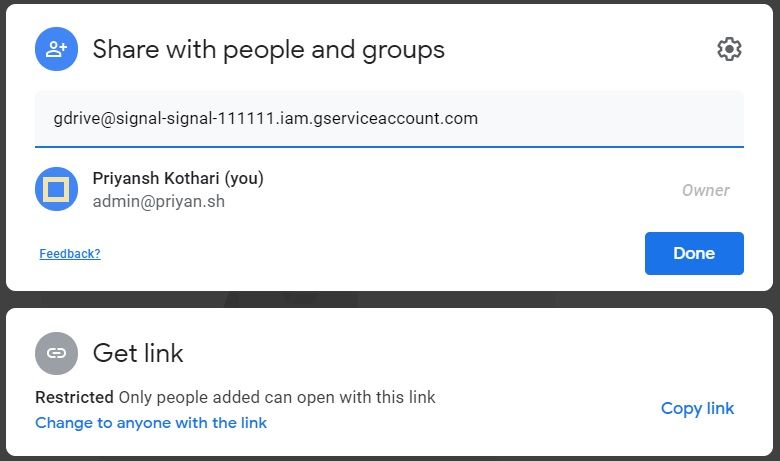Click the email address input field
This screenshot has width=780, height=461.
tap(389, 119)
